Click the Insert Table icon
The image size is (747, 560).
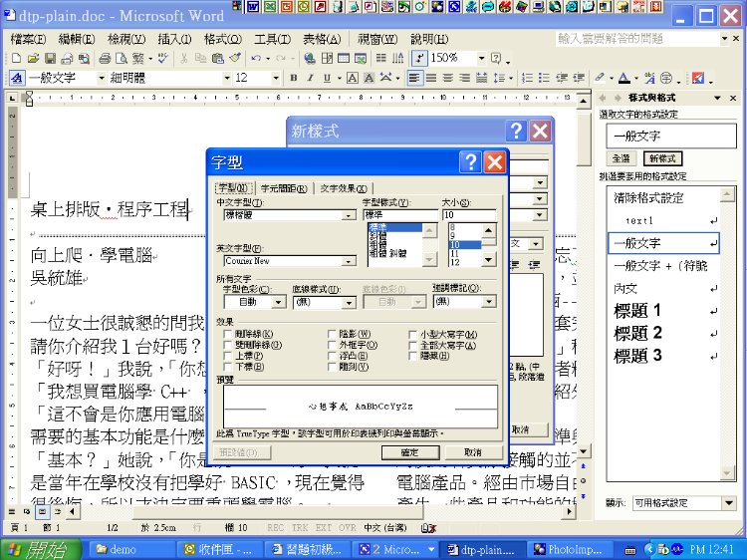point(344,58)
